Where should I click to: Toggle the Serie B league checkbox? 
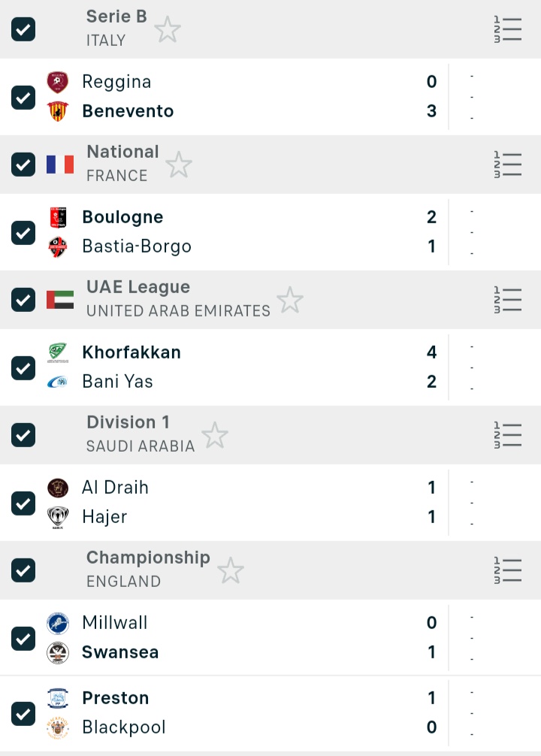pos(23,29)
